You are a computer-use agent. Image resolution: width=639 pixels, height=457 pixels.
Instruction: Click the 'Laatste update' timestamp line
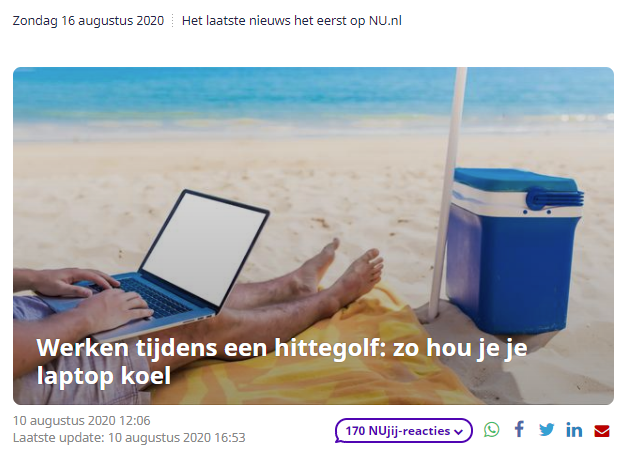pyautogui.click(x=129, y=437)
